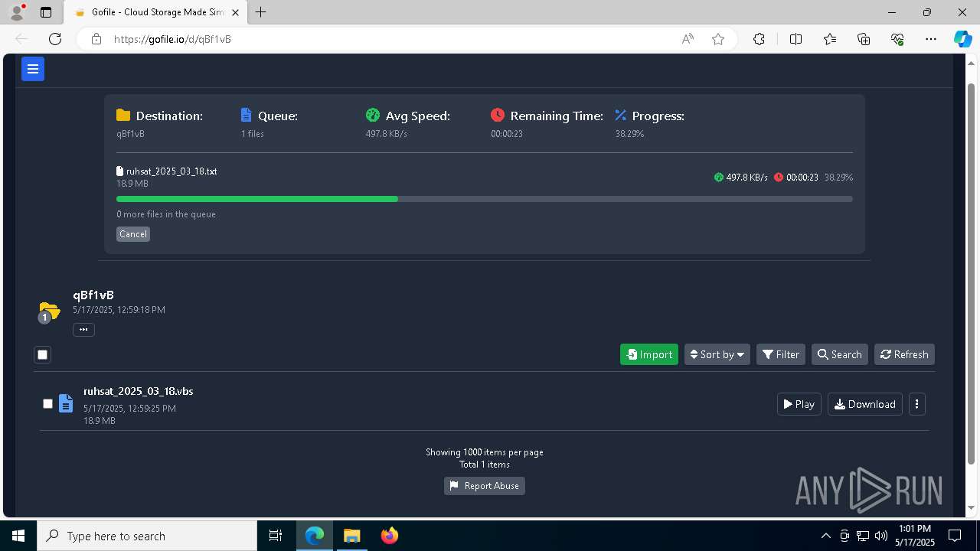Click the Remaining Time clock icon
The width and height of the screenshot is (980, 551).
point(498,115)
